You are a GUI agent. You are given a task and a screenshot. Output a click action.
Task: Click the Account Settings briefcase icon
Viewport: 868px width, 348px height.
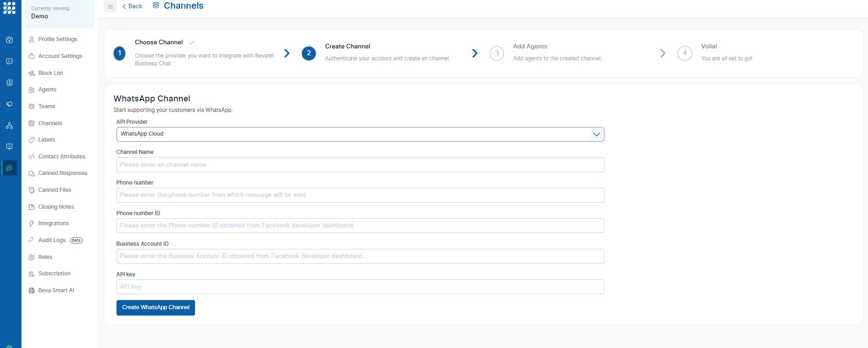[x=32, y=56]
